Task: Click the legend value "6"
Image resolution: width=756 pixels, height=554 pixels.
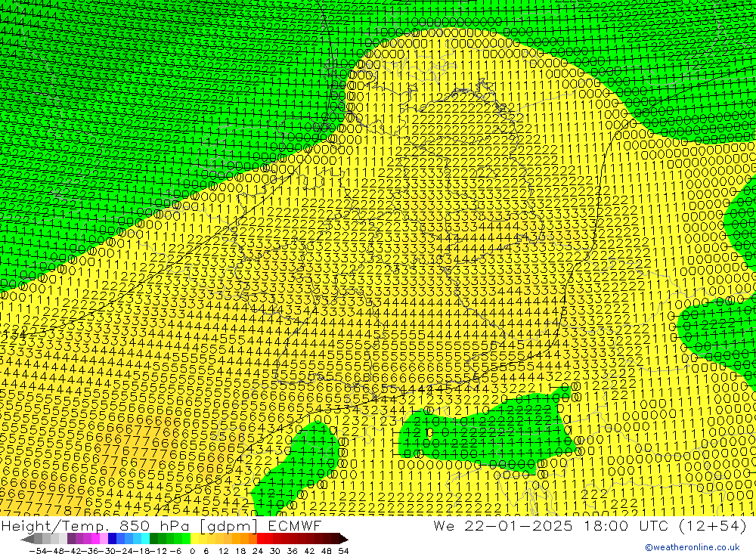Action: pyautogui.click(x=206, y=551)
